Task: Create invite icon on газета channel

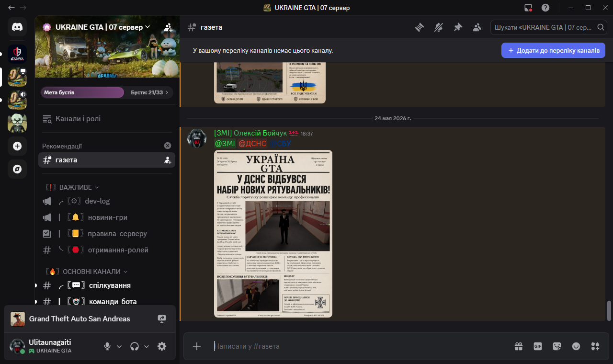Action: pyautogui.click(x=168, y=160)
